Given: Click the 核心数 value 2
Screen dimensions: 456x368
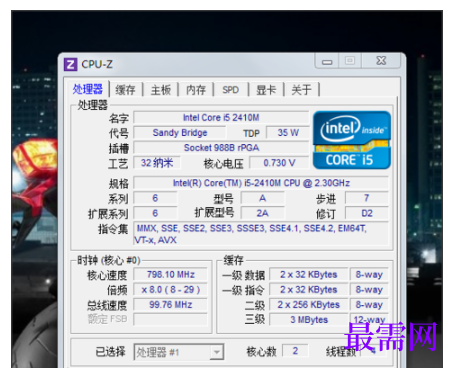Looking at the screenshot, I should (295, 351).
